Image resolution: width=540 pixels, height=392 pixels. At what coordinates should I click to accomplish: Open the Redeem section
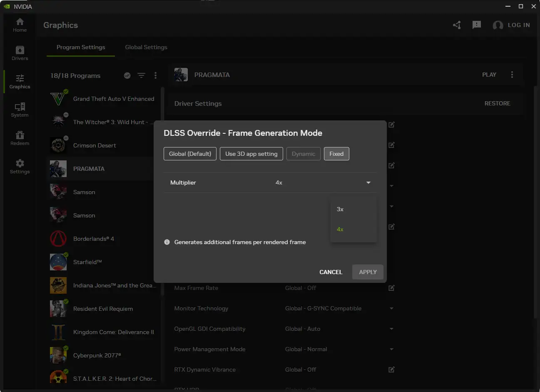tap(20, 138)
